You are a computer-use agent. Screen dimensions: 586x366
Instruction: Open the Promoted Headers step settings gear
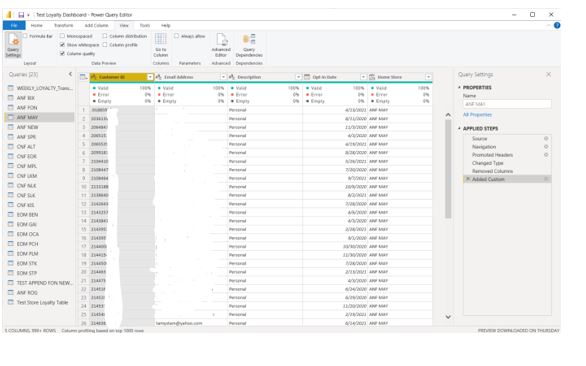coord(546,155)
